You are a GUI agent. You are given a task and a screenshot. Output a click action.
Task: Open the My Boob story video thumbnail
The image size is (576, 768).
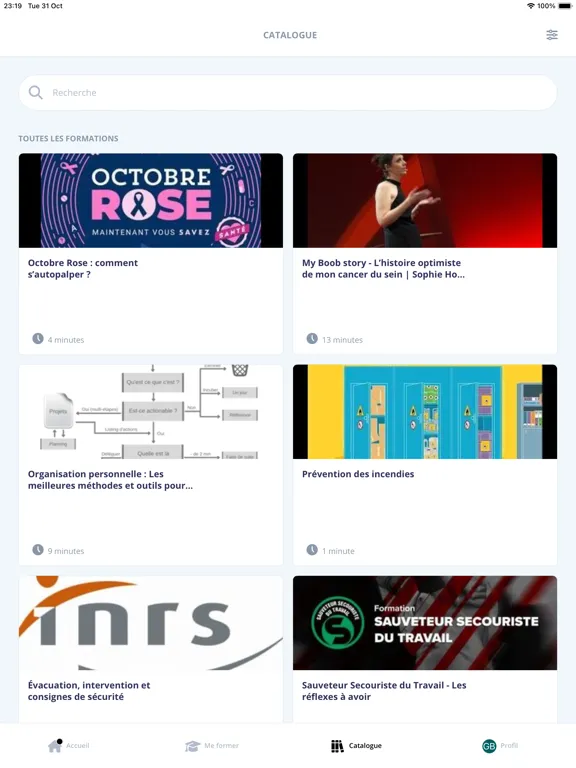tap(425, 200)
